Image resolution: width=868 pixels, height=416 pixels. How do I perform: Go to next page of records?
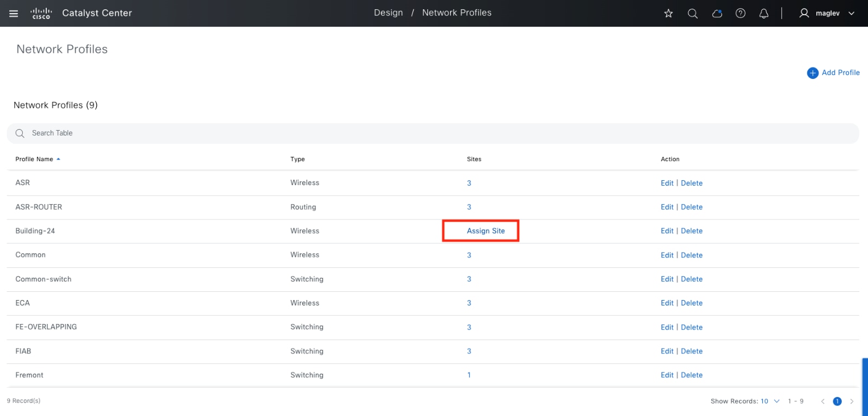(852, 401)
